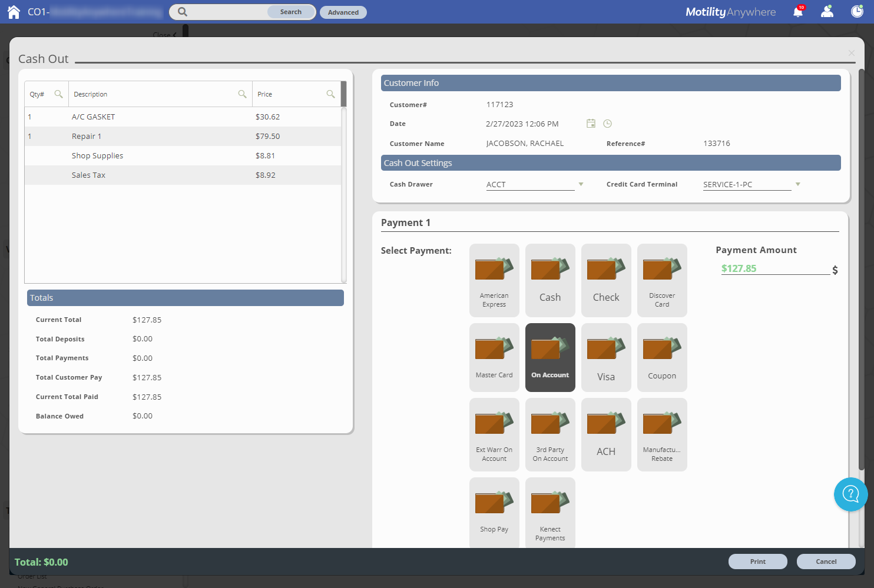Click the clock icon beside the date
The image size is (874, 588).
pyautogui.click(x=607, y=124)
